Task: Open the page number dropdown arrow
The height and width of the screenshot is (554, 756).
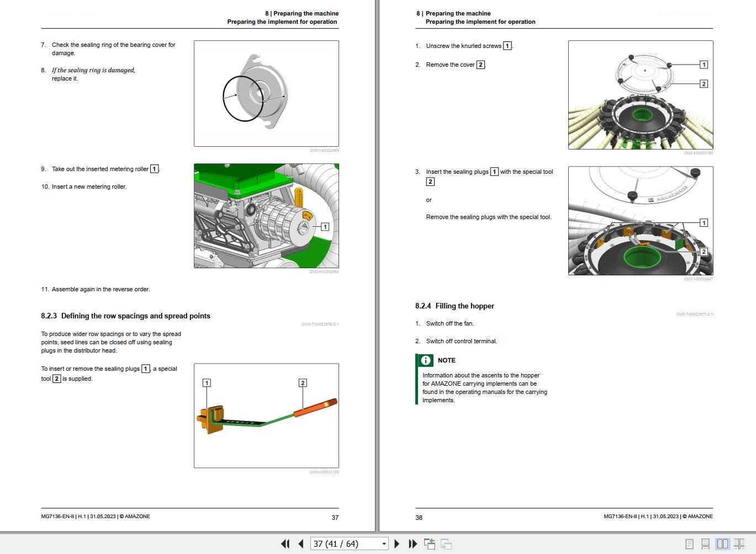Action: [x=384, y=544]
